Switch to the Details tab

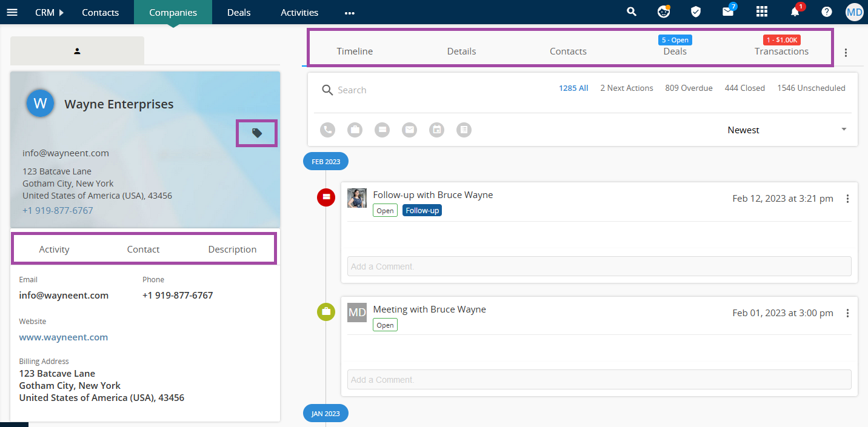coord(461,51)
